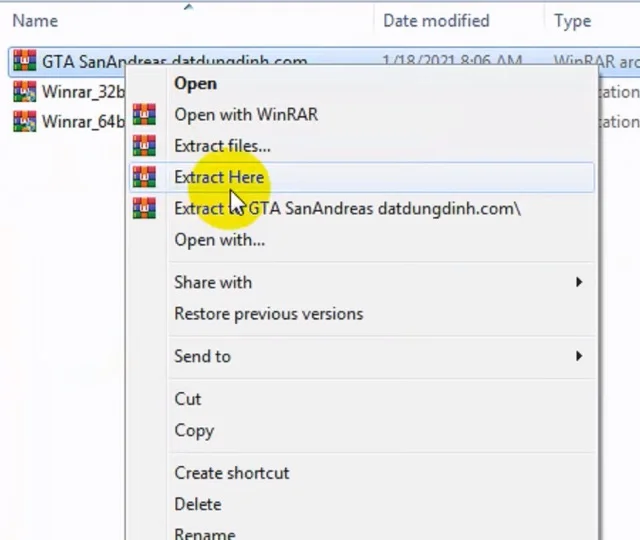640x540 pixels.
Task: Sort files by Type column header
Action: [572, 21]
